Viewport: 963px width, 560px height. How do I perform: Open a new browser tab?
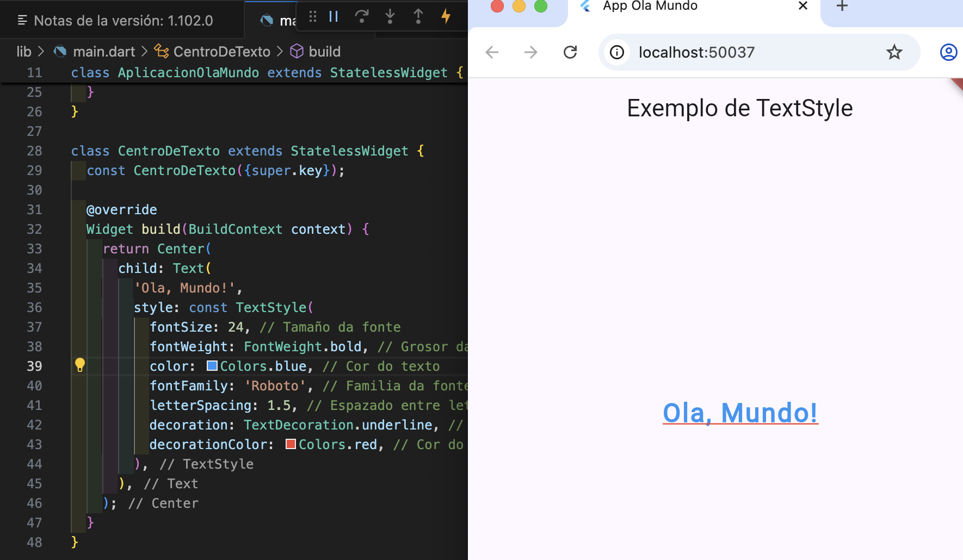click(842, 7)
